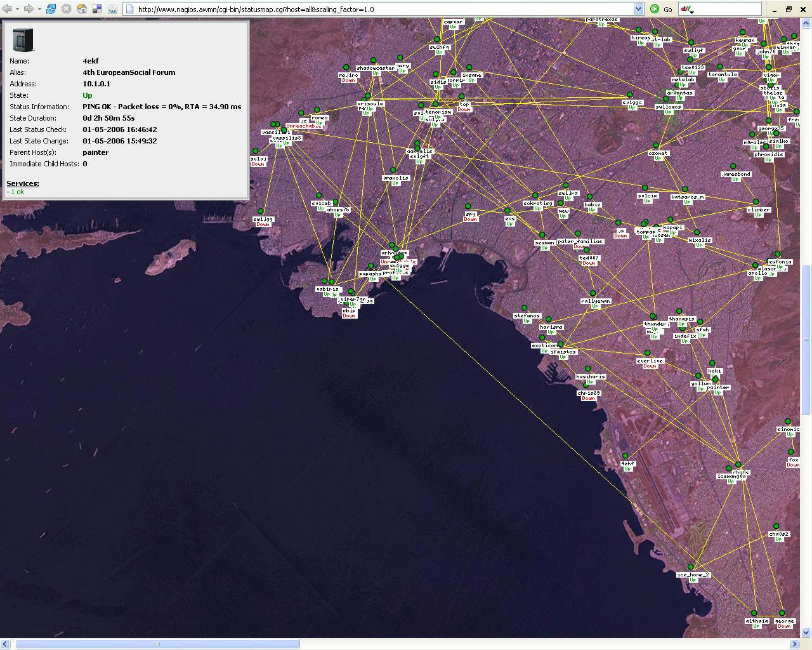Click the browser Forward arrow
The height and width of the screenshot is (650, 812).
(x=29, y=9)
